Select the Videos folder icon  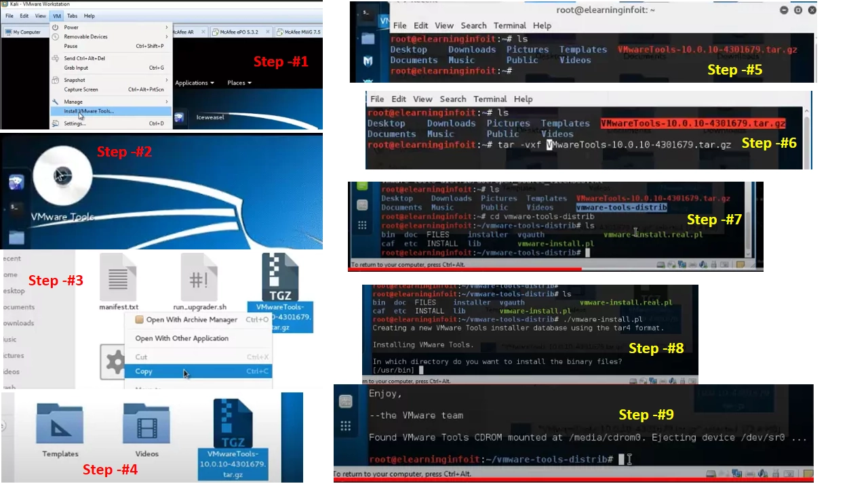pos(146,423)
